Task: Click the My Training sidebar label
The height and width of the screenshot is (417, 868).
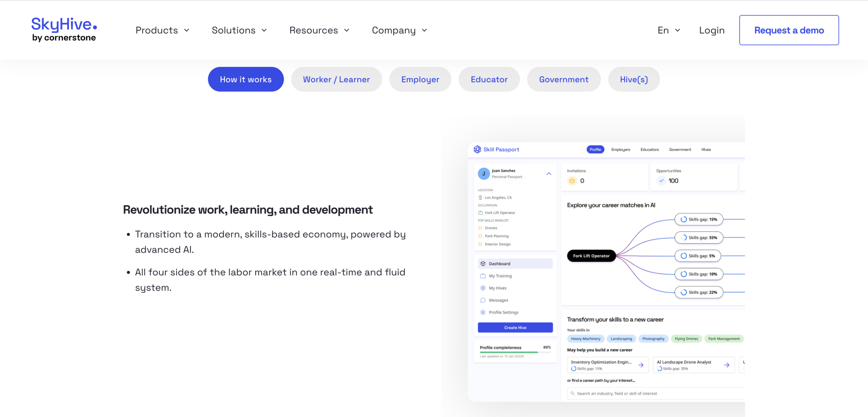Action: (500, 276)
